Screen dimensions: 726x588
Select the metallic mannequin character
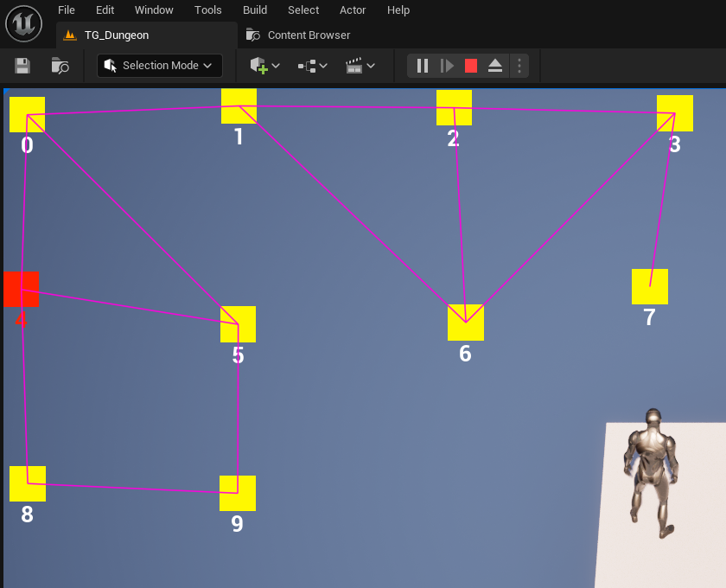click(x=653, y=474)
